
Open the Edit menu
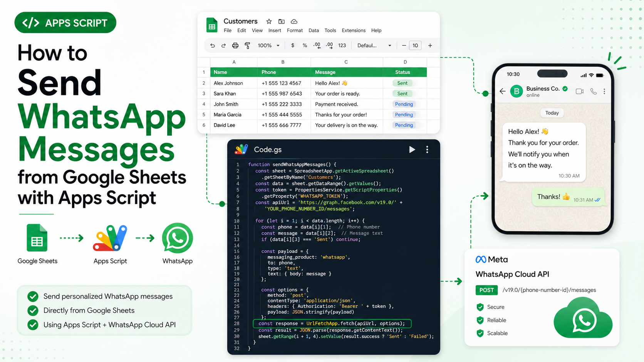(241, 30)
